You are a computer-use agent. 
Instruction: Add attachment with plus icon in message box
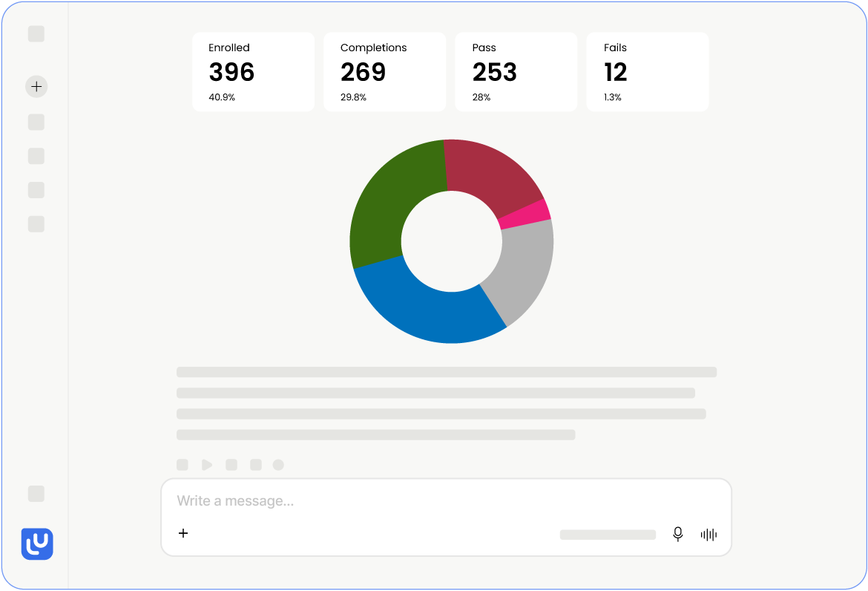click(183, 533)
